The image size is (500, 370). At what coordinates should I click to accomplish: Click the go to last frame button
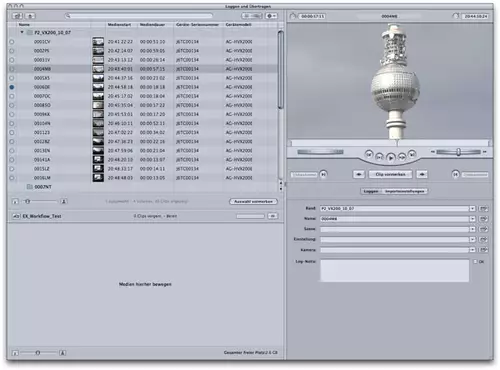tap(412, 154)
